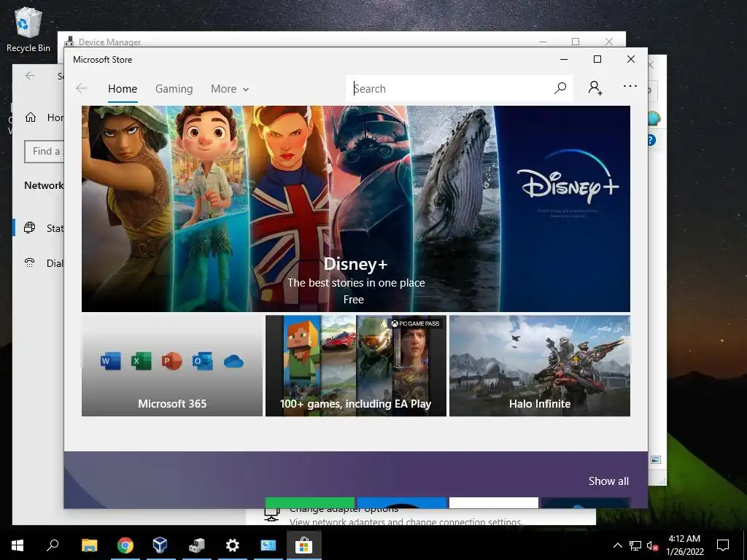Click the Home icon in Settings window
This screenshot has width=747, height=560.
tap(31, 117)
